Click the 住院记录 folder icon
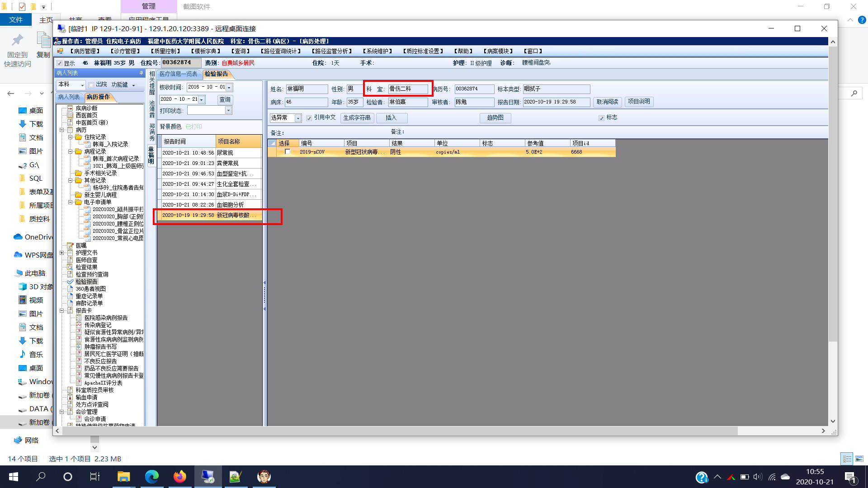 [79, 137]
